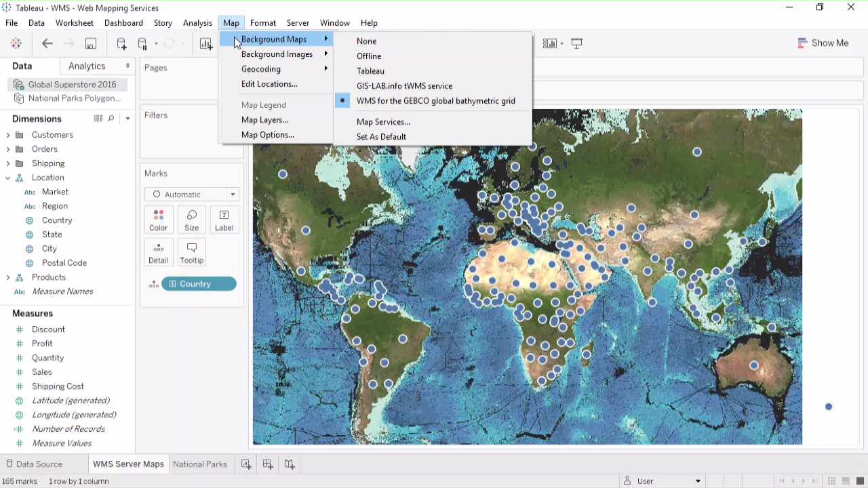Select GIS-LAB.info tWMS service background map
This screenshot has height=488, width=868.
[404, 86]
